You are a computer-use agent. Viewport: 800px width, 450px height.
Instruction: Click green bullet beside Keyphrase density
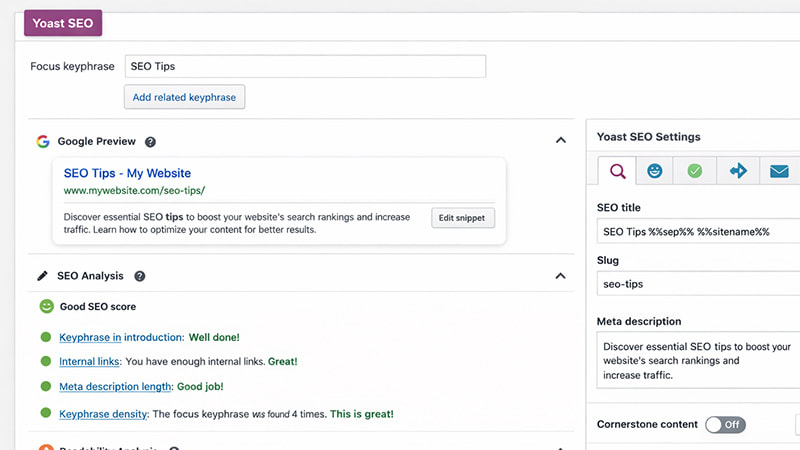pyautogui.click(x=46, y=413)
